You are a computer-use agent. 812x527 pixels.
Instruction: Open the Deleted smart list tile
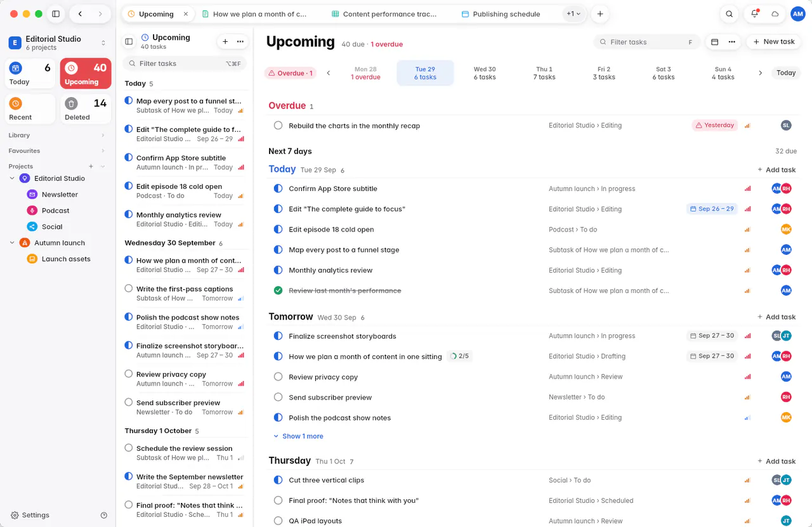click(86, 109)
